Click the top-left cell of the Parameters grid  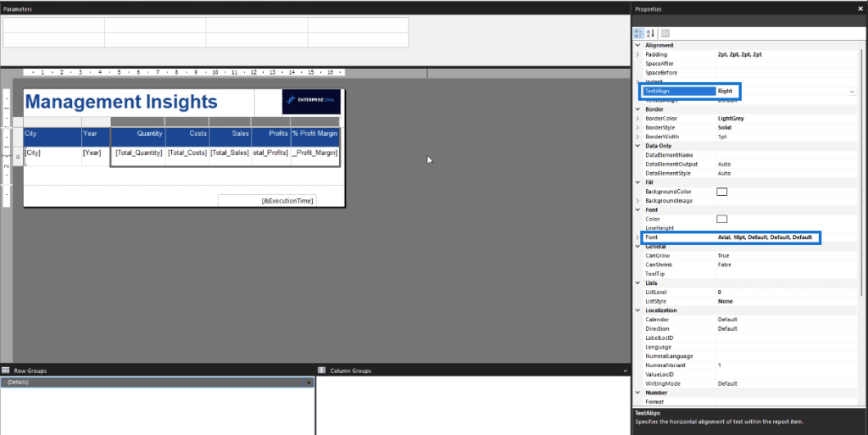[53, 25]
